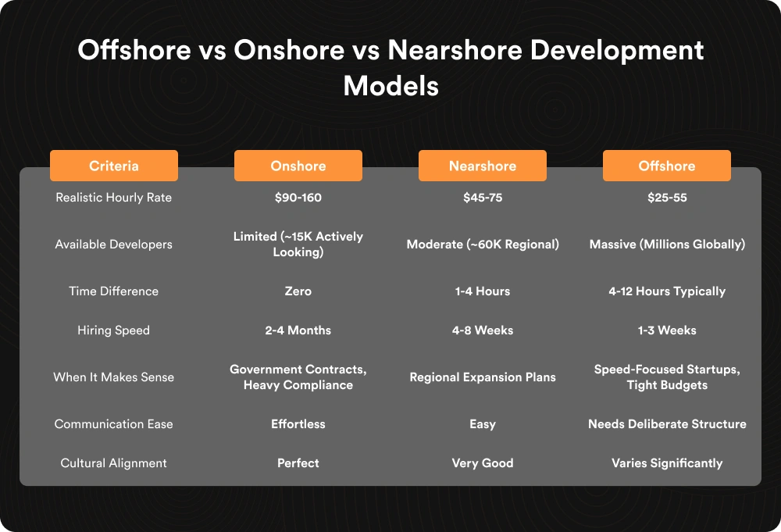The image size is (781, 532).
Task: Select the $25-55 rate cell
Action: (666, 198)
